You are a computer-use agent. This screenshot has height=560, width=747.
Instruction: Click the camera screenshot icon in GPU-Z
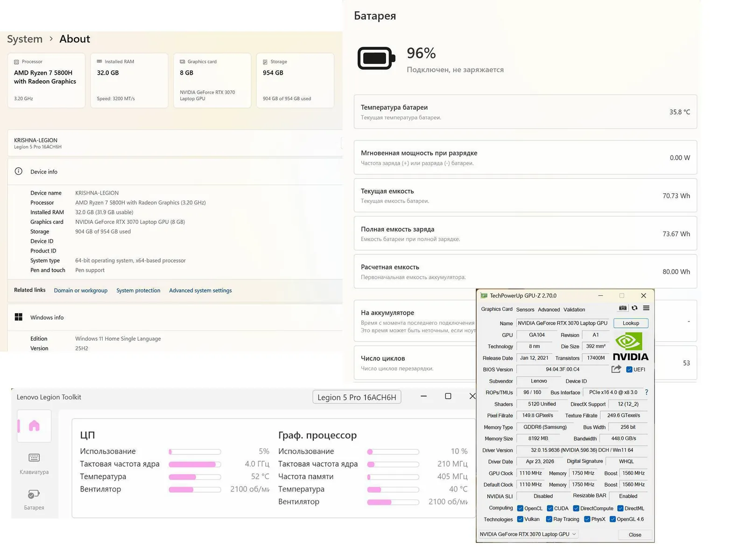click(623, 308)
